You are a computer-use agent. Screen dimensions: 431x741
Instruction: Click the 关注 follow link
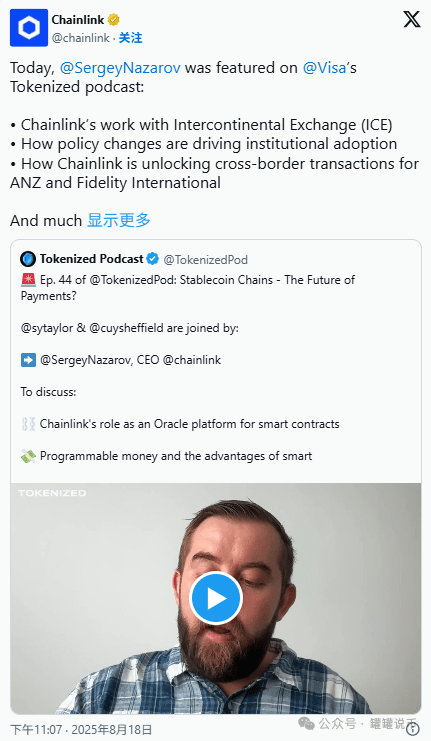pyautogui.click(x=130, y=38)
